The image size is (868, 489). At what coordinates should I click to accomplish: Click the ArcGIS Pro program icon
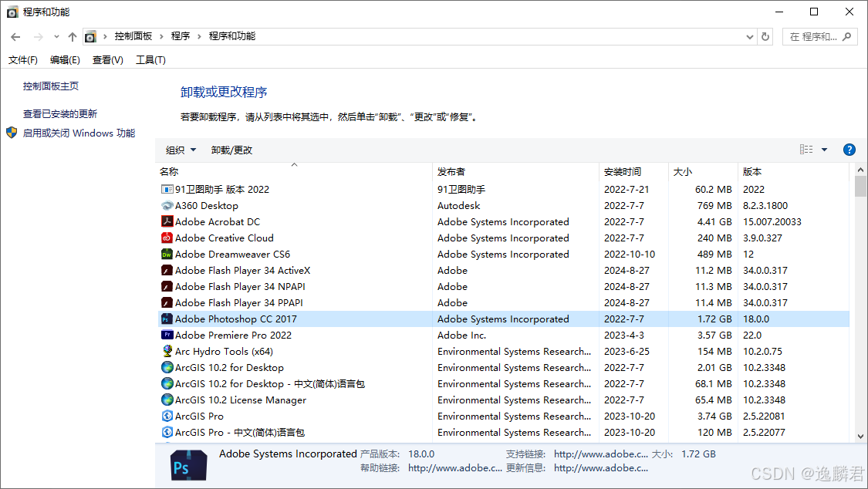(x=167, y=416)
